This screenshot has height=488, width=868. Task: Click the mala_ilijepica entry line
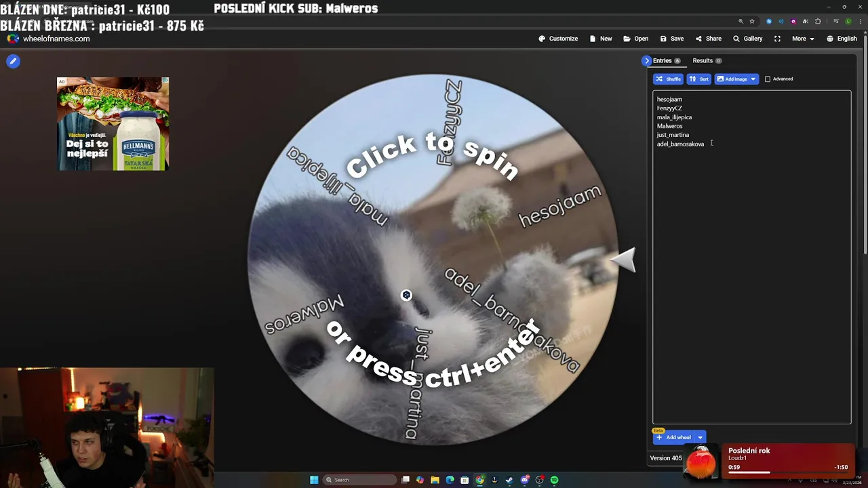pyautogui.click(x=674, y=117)
